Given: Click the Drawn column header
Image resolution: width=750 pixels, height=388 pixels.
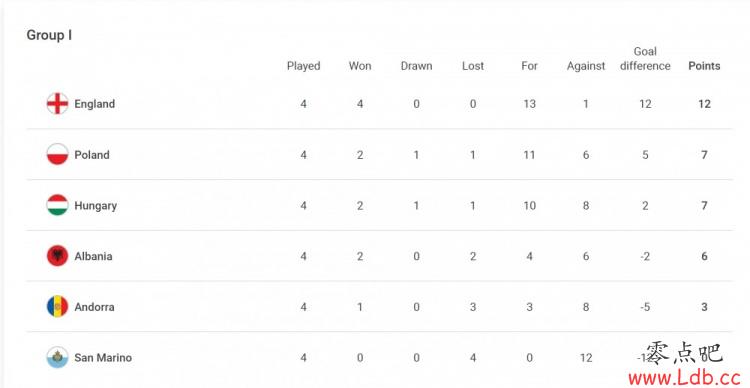Looking at the screenshot, I should (416, 66).
